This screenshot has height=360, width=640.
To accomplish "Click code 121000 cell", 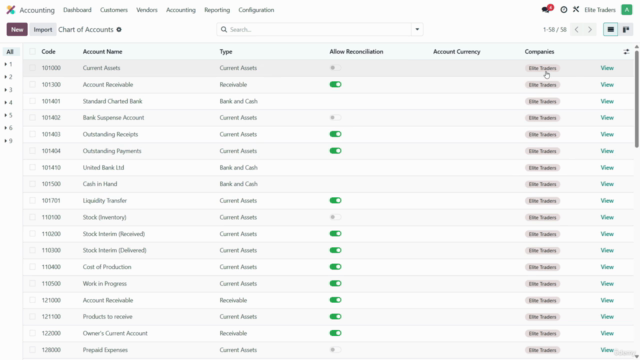I will click(x=51, y=300).
